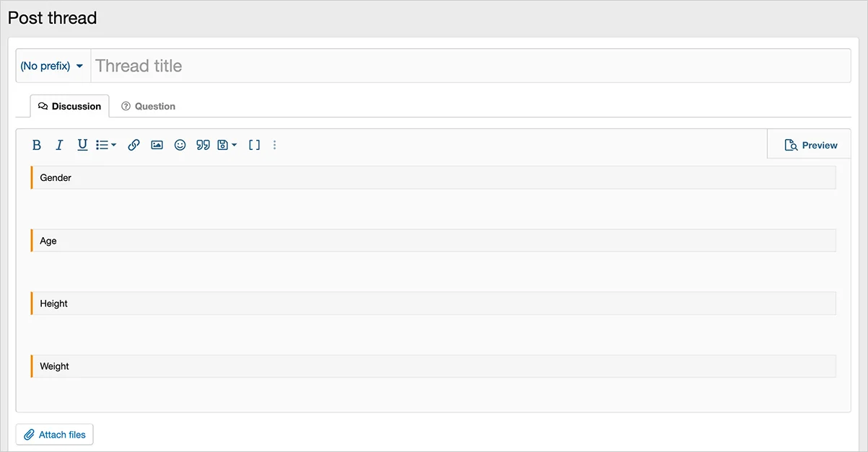Click the insert link icon
Image resolution: width=868 pixels, height=452 pixels.
133,145
